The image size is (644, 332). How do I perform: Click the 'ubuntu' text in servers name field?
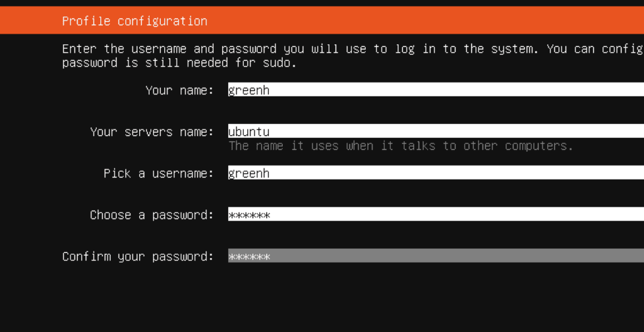point(249,131)
